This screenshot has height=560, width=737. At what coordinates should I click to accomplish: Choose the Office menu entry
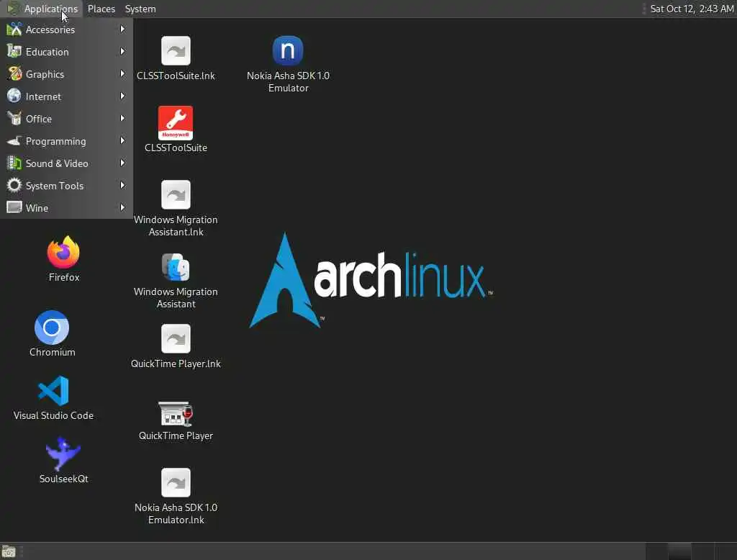coord(66,119)
